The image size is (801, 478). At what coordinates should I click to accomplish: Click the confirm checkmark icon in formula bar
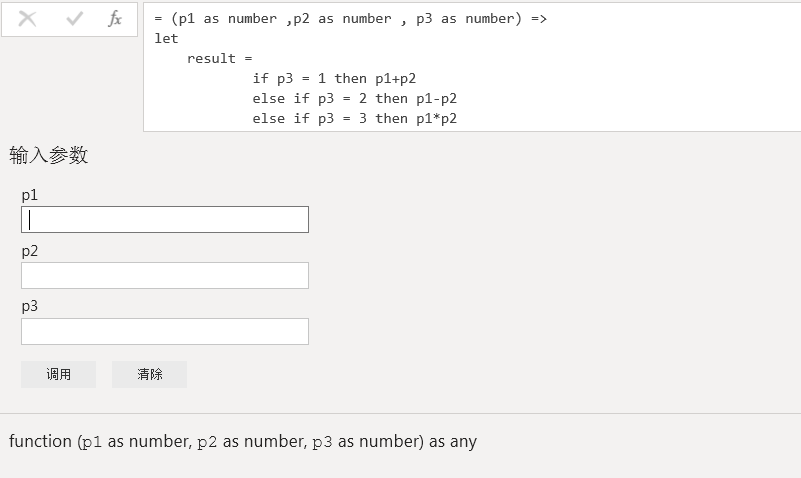[x=74, y=19]
